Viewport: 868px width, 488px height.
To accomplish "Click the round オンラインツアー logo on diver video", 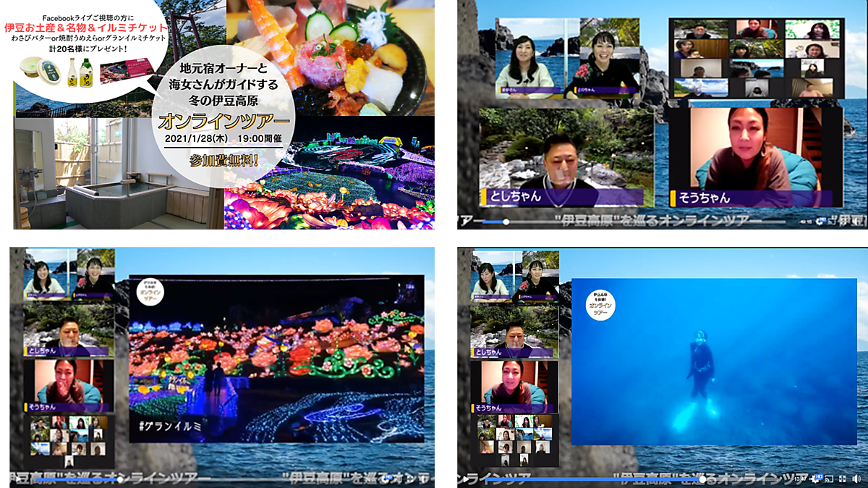I will tap(602, 306).
